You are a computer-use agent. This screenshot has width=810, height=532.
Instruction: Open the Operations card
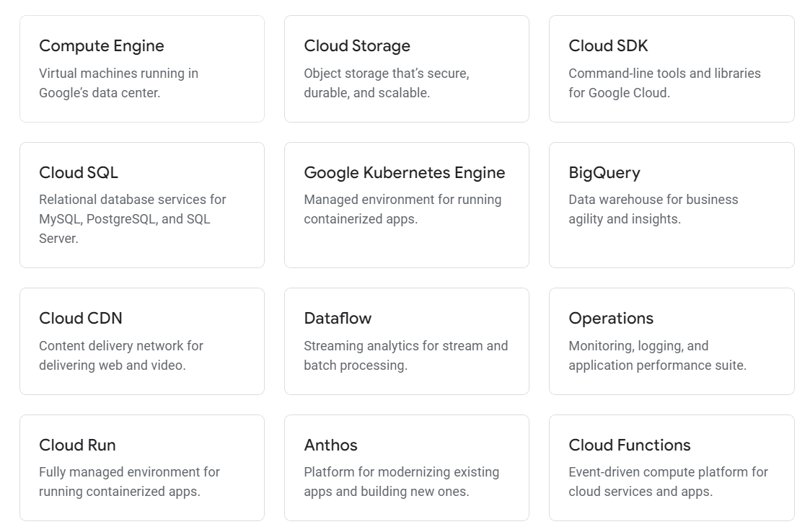coord(672,340)
